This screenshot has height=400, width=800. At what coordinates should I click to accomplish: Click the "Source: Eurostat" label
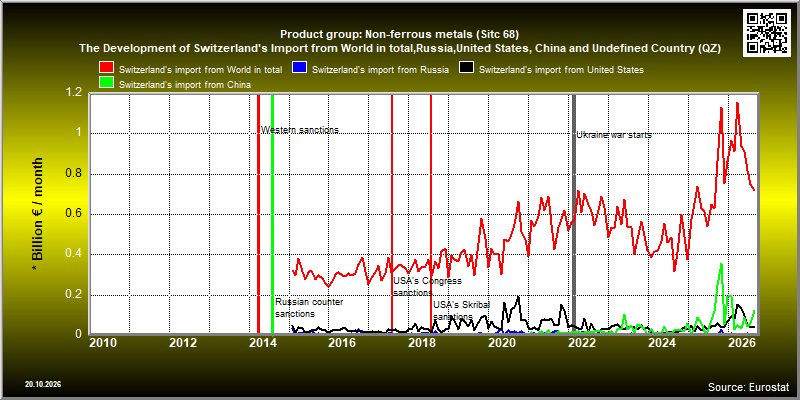pos(749,387)
